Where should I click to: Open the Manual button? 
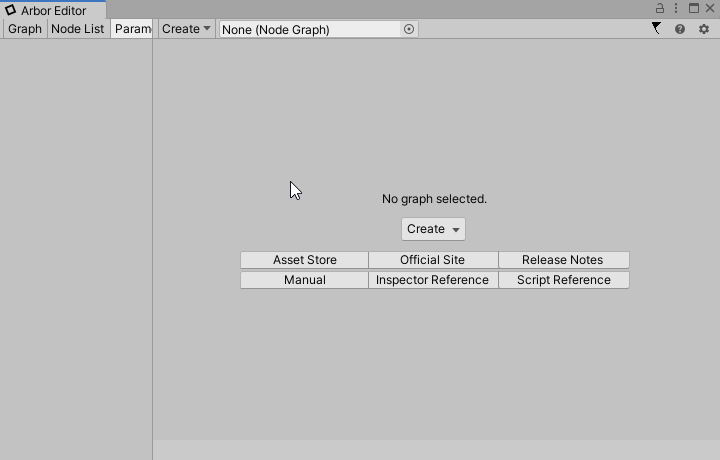coord(305,280)
